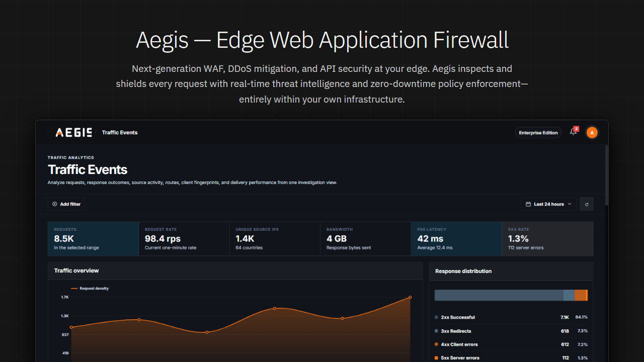The width and height of the screenshot is (644, 362).
Task: Click the dashboard vertical scrollbar
Action: (x=606, y=175)
